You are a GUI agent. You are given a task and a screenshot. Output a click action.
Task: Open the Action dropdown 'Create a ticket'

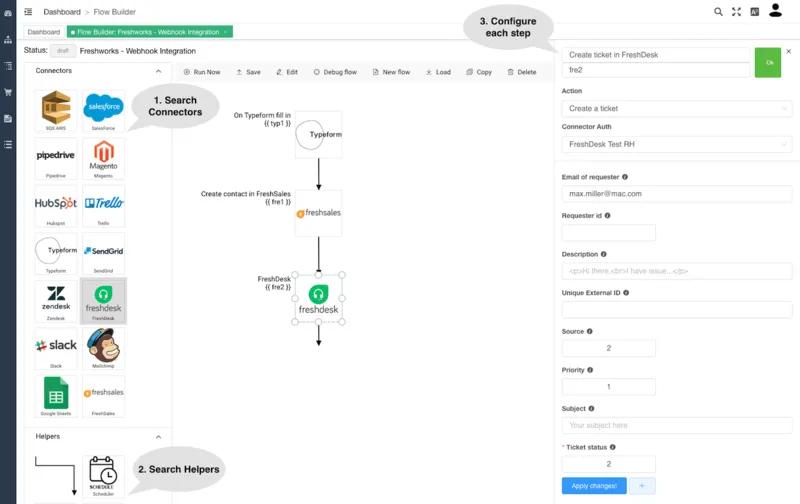[677, 109]
